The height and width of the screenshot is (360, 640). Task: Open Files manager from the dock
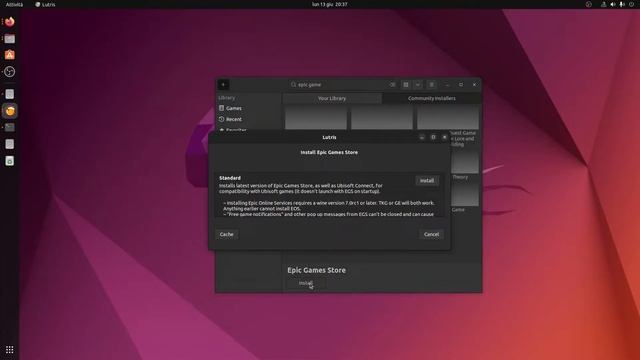[x=10, y=39]
